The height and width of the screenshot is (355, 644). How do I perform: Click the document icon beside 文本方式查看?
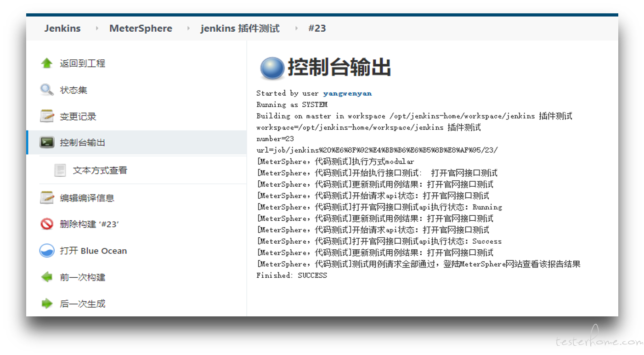pyautogui.click(x=60, y=170)
